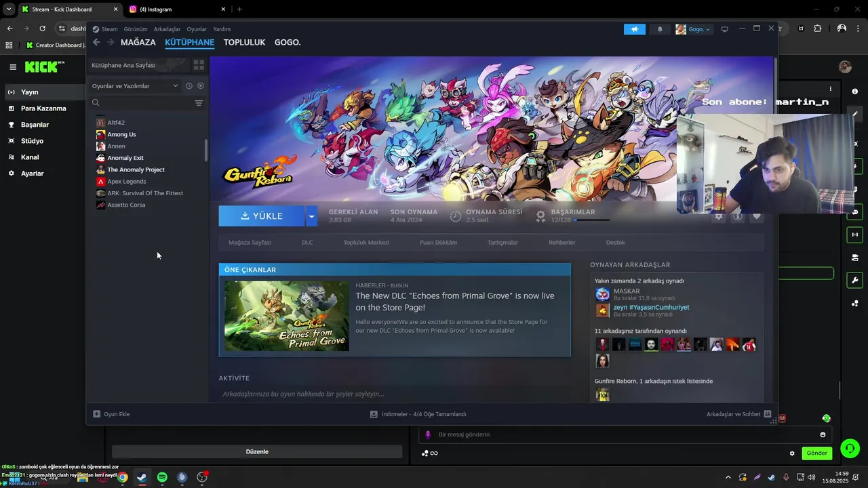
Task: Open the MAĞAZA tab
Action: click(x=138, y=42)
